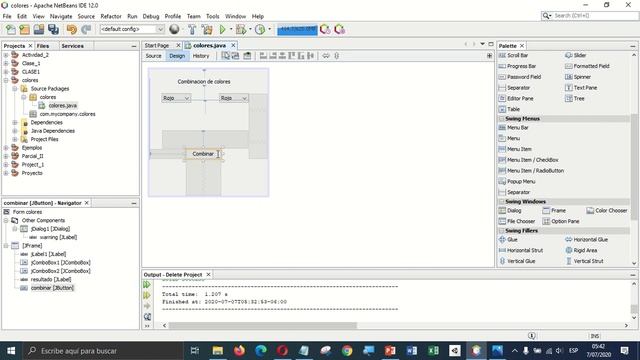Click the New Project toolbar icon

[24, 29]
